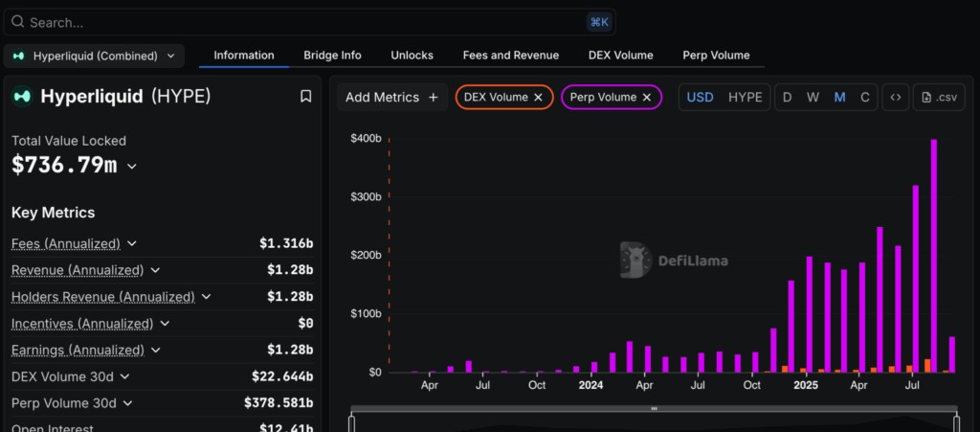
Task: Click the Key Metrics heading
Action: pos(54,213)
